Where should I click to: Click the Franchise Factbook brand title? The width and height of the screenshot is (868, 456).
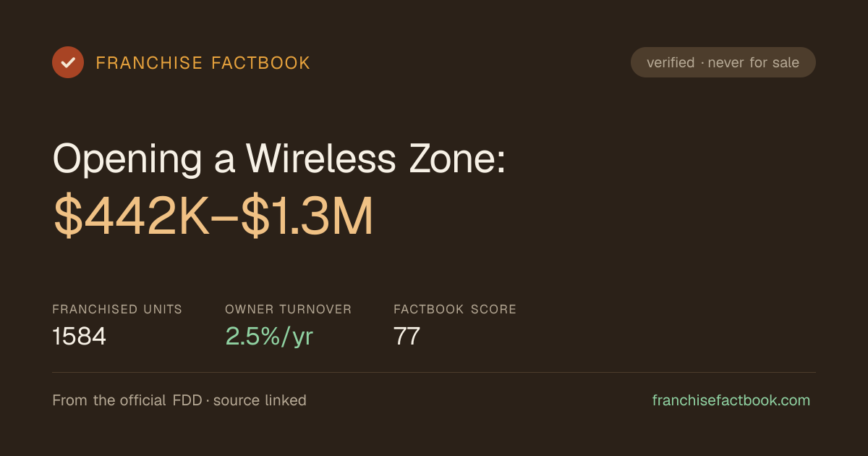[203, 63]
